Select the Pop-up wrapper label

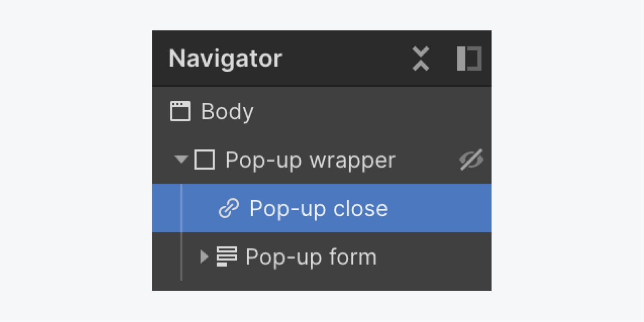point(310,160)
